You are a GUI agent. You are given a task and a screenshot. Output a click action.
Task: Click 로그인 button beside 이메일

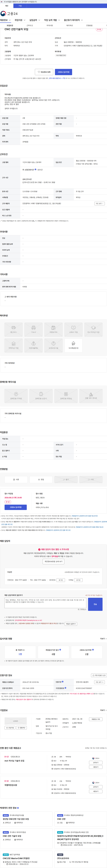78,580
